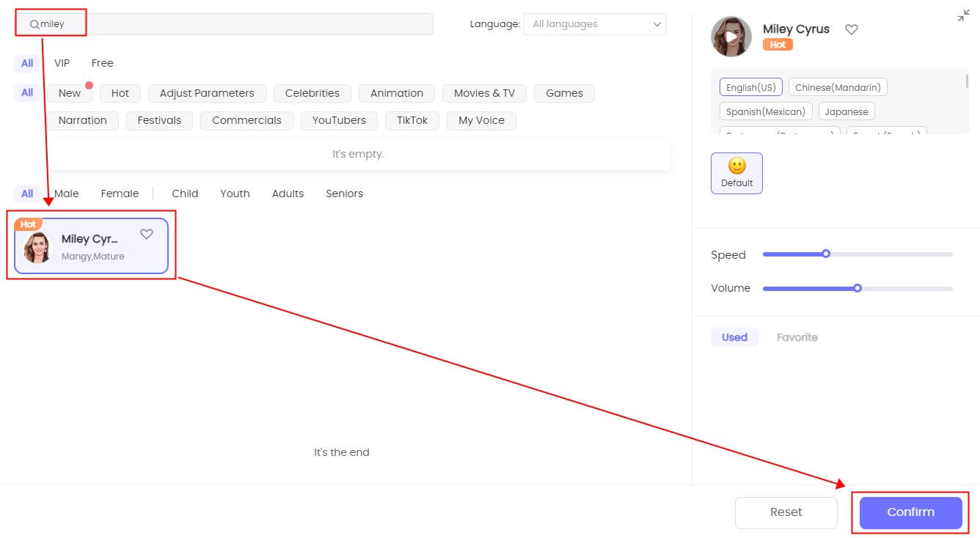Click the search magnifier icon
The height and width of the screenshot is (538, 980).
coord(34,24)
